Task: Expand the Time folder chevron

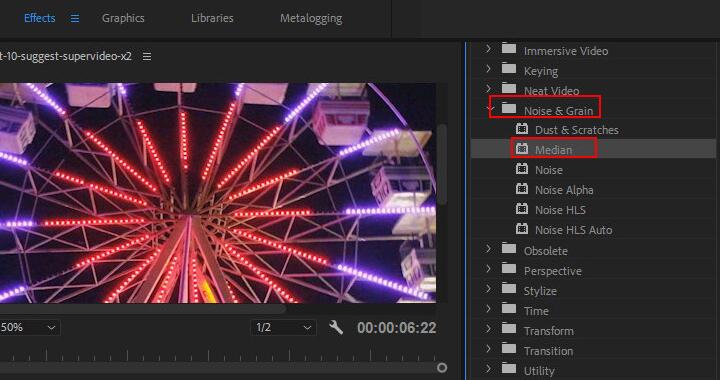Action: pyautogui.click(x=488, y=309)
